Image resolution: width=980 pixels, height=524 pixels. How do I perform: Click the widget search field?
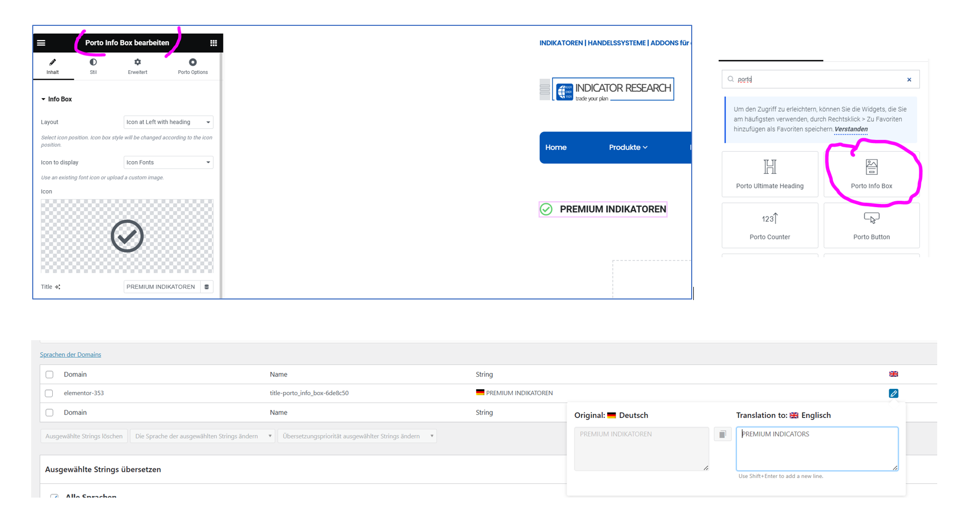tap(821, 79)
